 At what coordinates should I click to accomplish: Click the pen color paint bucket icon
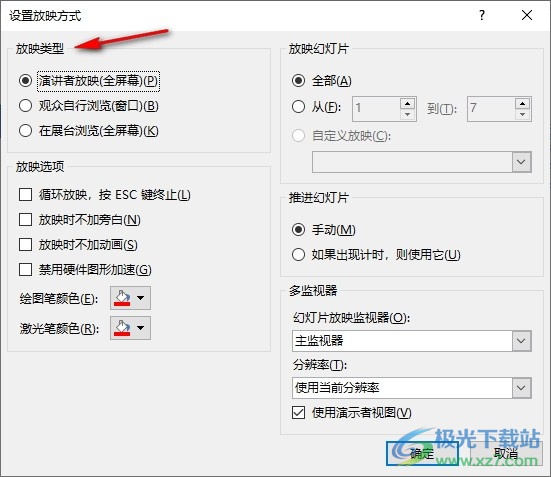122,298
